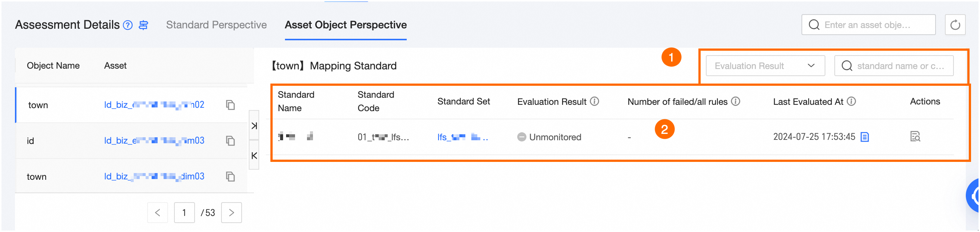Click the layout switch icon beside Assessment Details
The height and width of the screenshot is (232, 980).
143,25
